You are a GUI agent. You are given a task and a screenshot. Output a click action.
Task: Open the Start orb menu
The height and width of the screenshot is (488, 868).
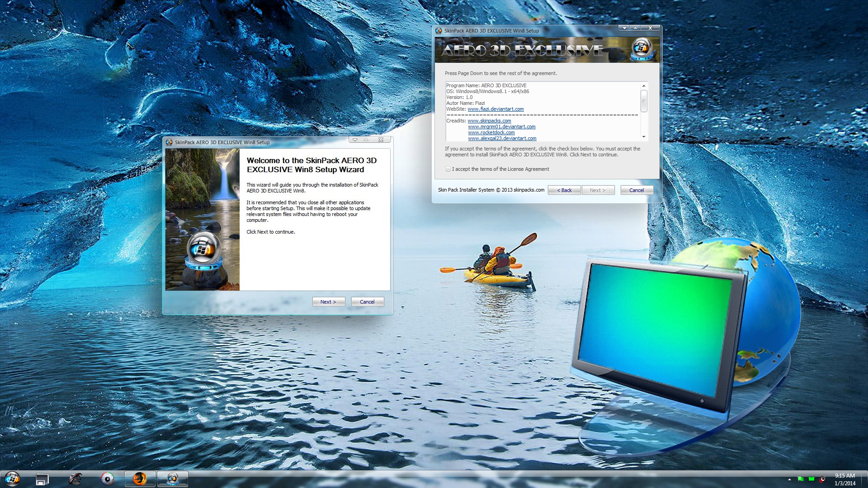pos(12,478)
